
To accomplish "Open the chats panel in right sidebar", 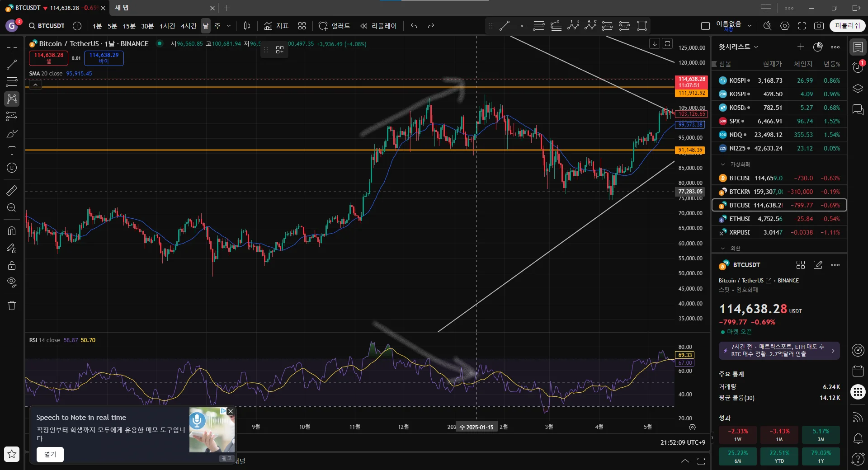I will coord(858,110).
